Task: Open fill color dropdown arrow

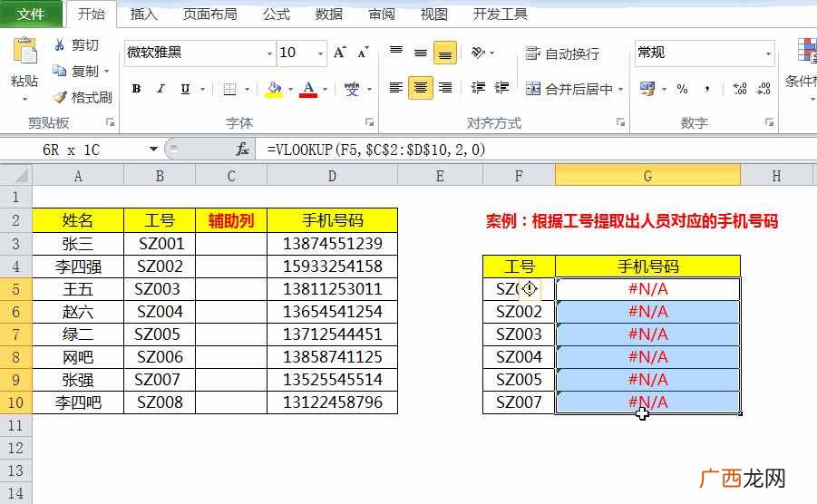Action: tap(290, 89)
